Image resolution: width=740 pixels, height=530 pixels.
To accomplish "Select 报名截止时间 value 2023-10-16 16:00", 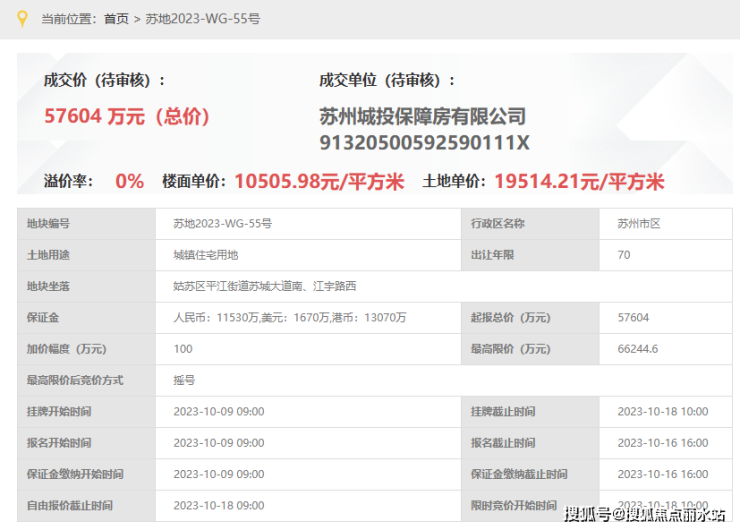I will pos(663,443).
